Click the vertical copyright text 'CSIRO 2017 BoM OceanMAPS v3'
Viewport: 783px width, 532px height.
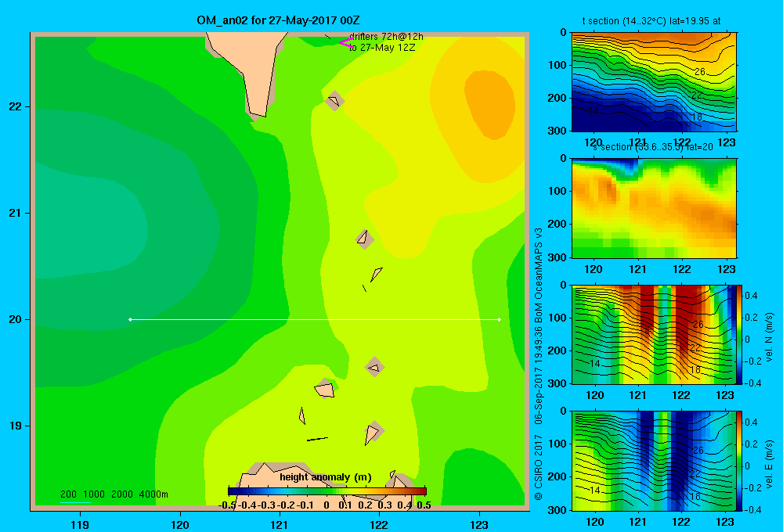pos(539,364)
